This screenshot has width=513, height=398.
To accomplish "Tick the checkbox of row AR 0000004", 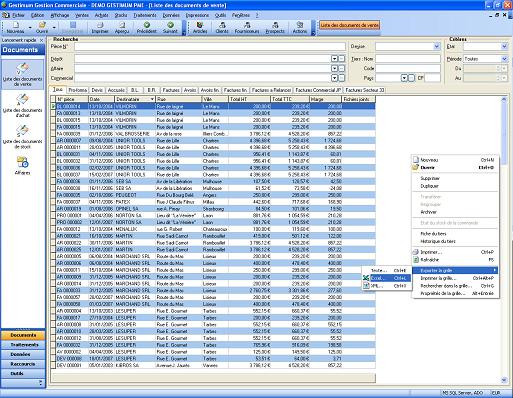I will click(x=53, y=311).
